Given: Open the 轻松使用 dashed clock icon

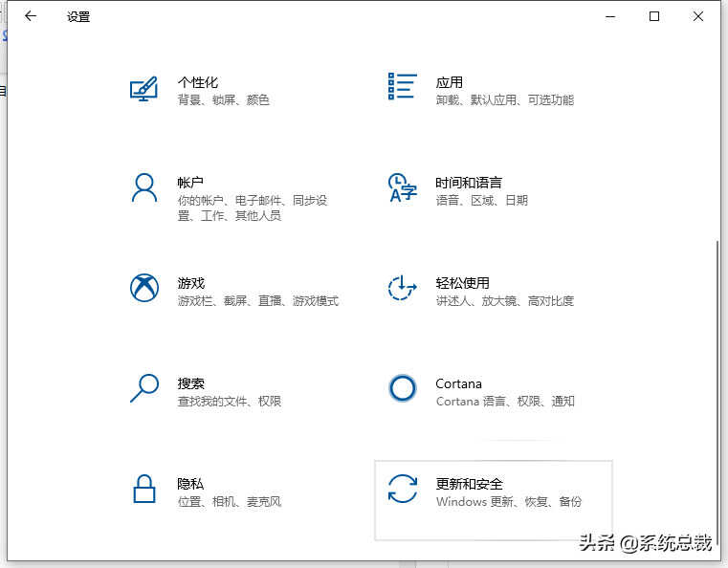Looking at the screenshot, I should tap(402, 288).
